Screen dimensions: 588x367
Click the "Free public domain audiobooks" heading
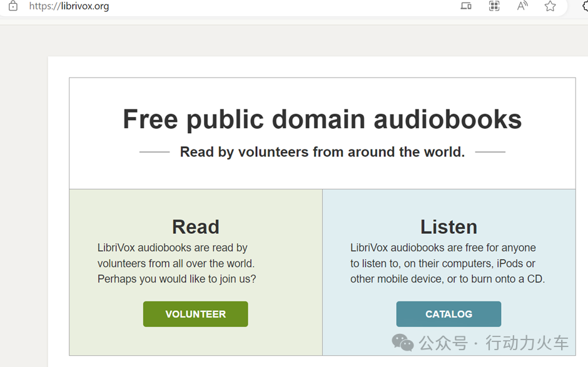(x=322, y=119)
